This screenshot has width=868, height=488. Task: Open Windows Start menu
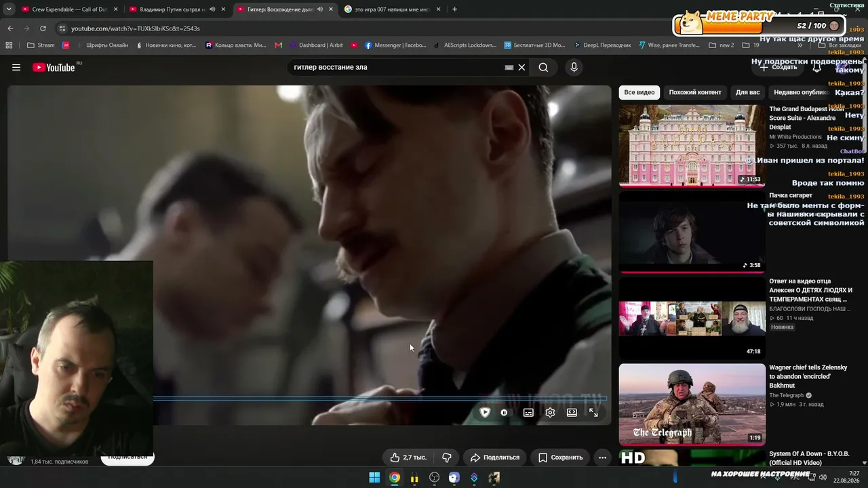[374, 477]
